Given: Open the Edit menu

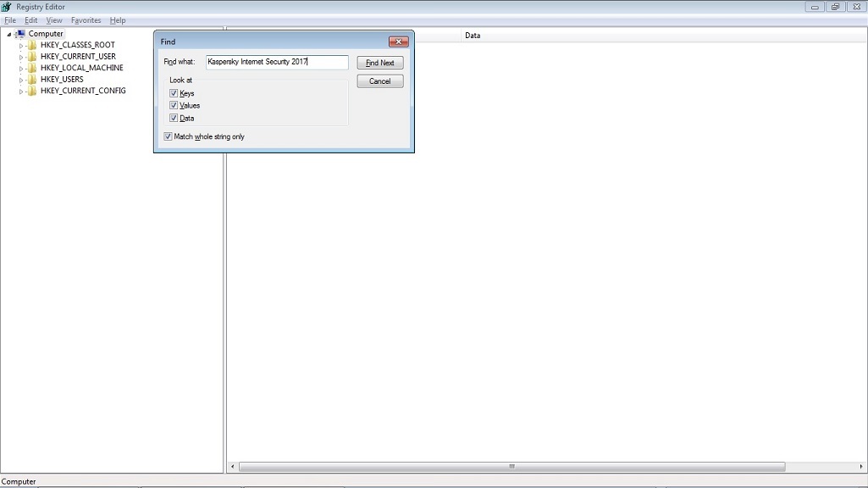Looking at the screenshot, I should 31,20.
